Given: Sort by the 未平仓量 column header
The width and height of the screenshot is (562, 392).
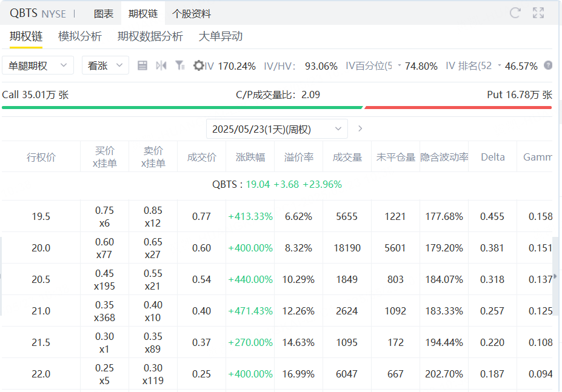Looking at the screenshot, I should tap(396, 157).
